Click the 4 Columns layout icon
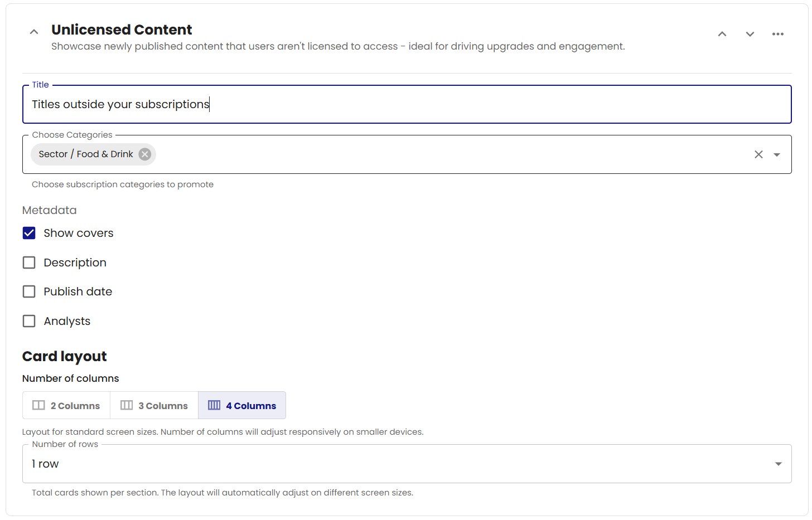 tap(214, 405)
